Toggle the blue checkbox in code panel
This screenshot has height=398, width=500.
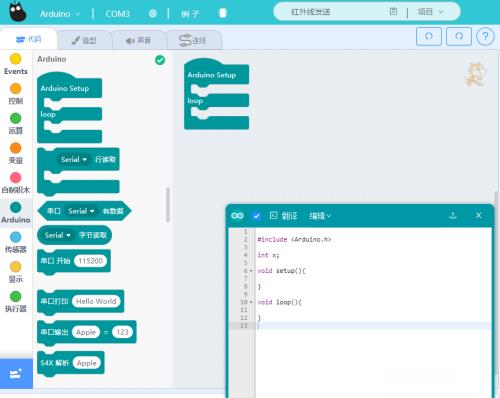pyautogui.click(x=256, y=216)
